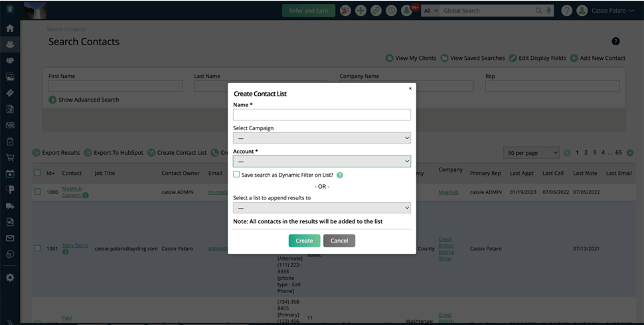
Task: Open the notifications bell with 99+ badge
Action: pos(406,11)
